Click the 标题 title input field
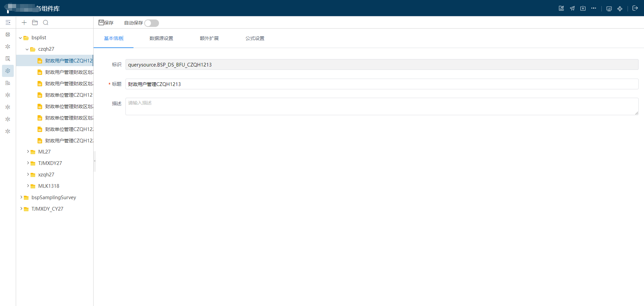644x306 pixels. (382, 84)
